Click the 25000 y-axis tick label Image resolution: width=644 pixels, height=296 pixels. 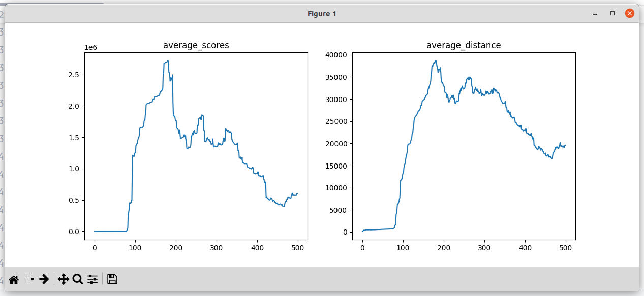click(x=336, y=121)
